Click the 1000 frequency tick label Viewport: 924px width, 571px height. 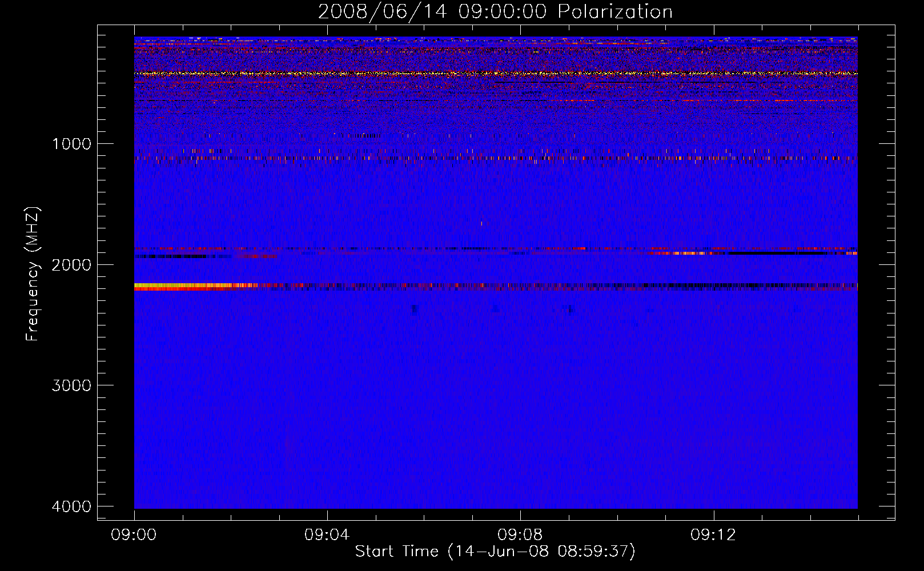coord(71,144)
